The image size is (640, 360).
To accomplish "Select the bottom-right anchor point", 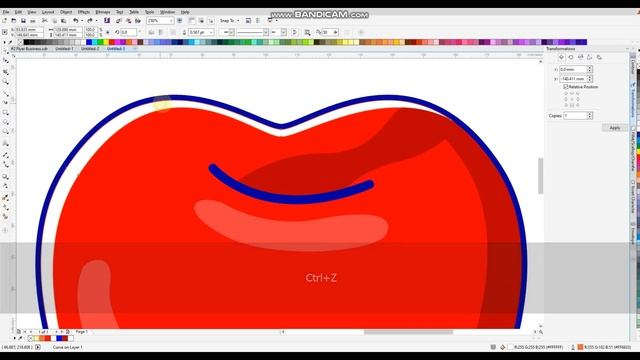I will [x=578, y=105].
